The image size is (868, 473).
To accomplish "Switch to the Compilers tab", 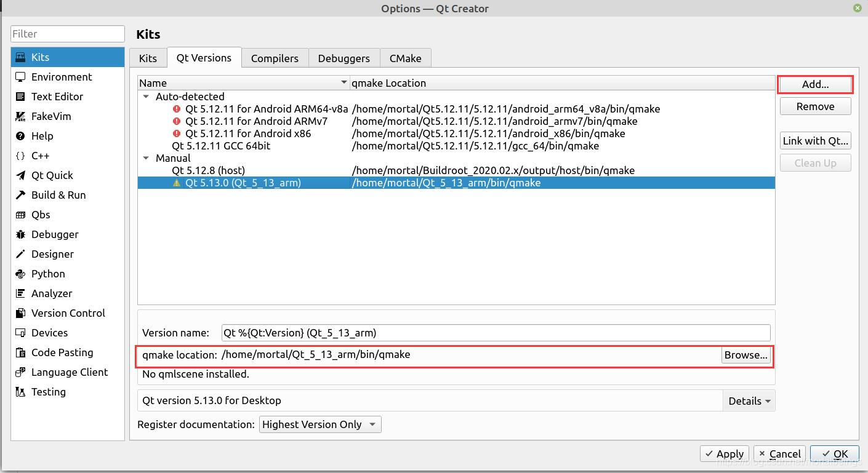I will 275,58.
